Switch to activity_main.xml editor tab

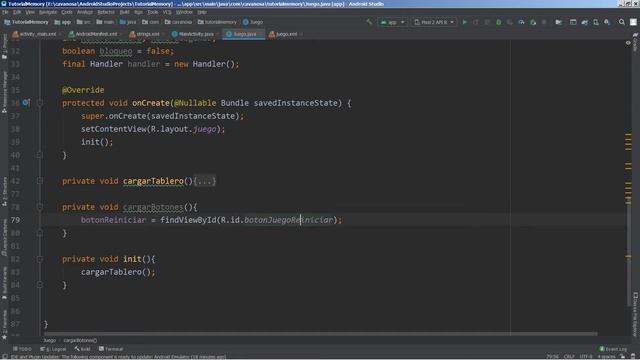[x=37, y=34]
